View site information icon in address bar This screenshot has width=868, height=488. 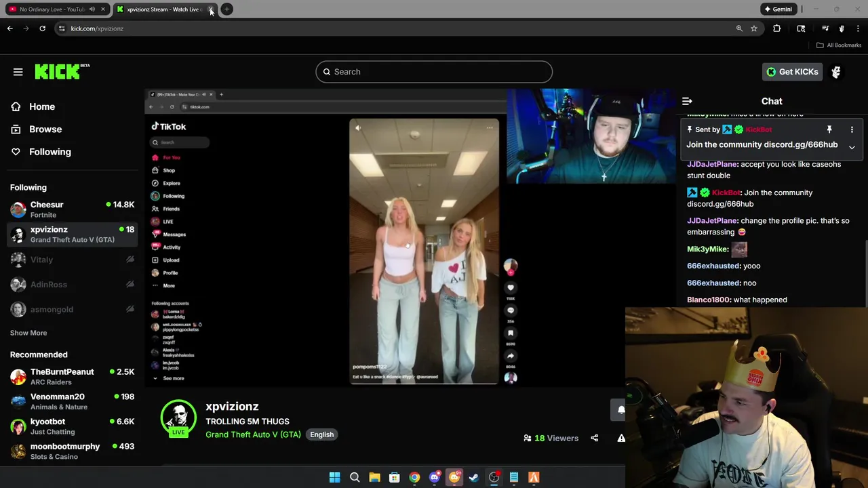coord(62,28)
